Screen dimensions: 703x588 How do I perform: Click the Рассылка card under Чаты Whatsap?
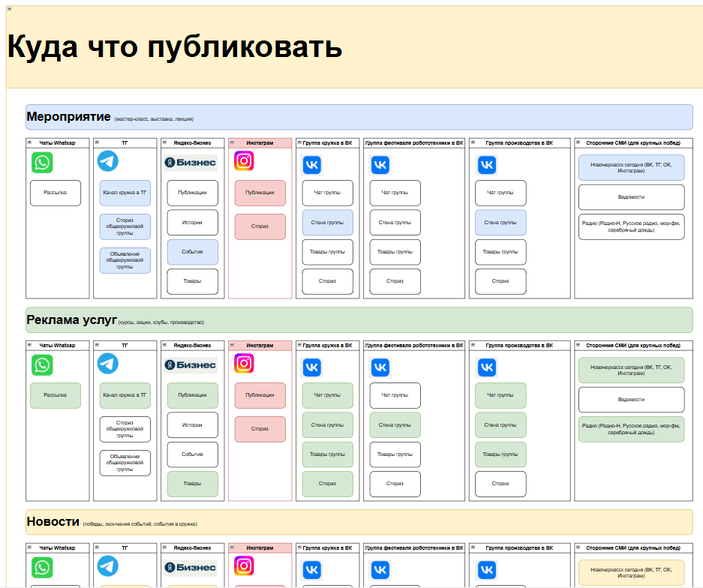[56, 193]
